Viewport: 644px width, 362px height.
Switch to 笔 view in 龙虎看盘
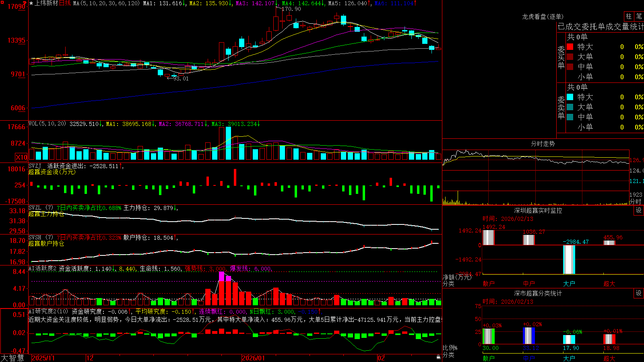pyautogui.click(x=639, y=16)
